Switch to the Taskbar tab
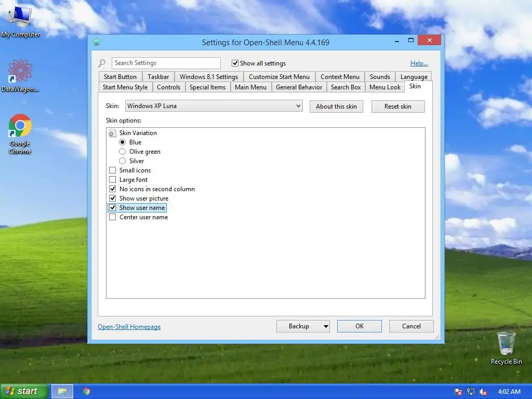 (x=158, y=77)
